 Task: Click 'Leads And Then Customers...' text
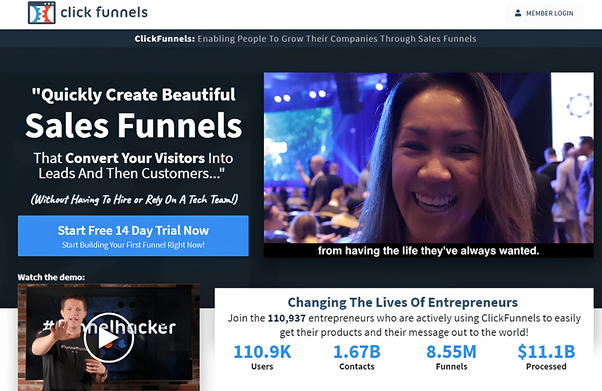[131, 174]
